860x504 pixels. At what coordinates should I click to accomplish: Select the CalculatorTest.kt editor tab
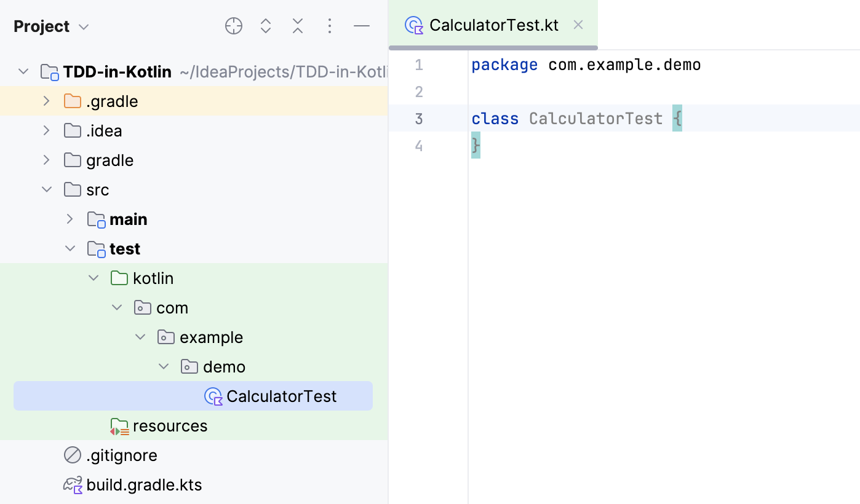click(494, 25)
